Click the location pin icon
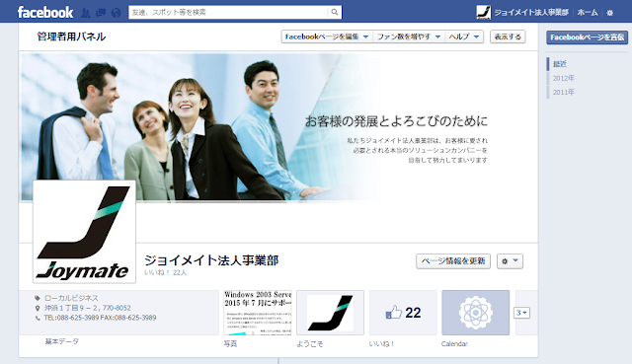This screenshot has width=632, height=364. click(38, 309)
